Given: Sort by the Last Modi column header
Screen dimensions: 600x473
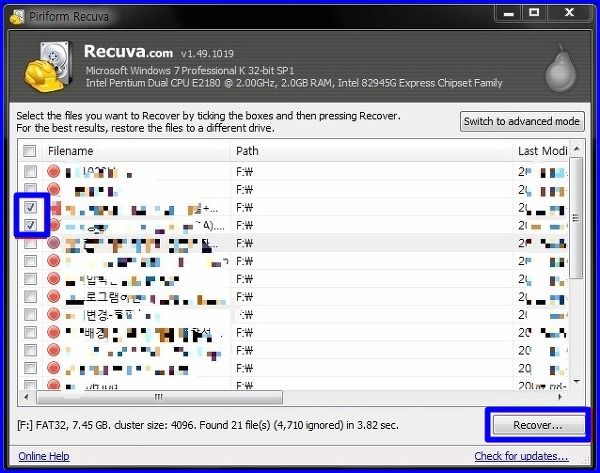Looking at the screenshot, I should [x=542, y=151].
